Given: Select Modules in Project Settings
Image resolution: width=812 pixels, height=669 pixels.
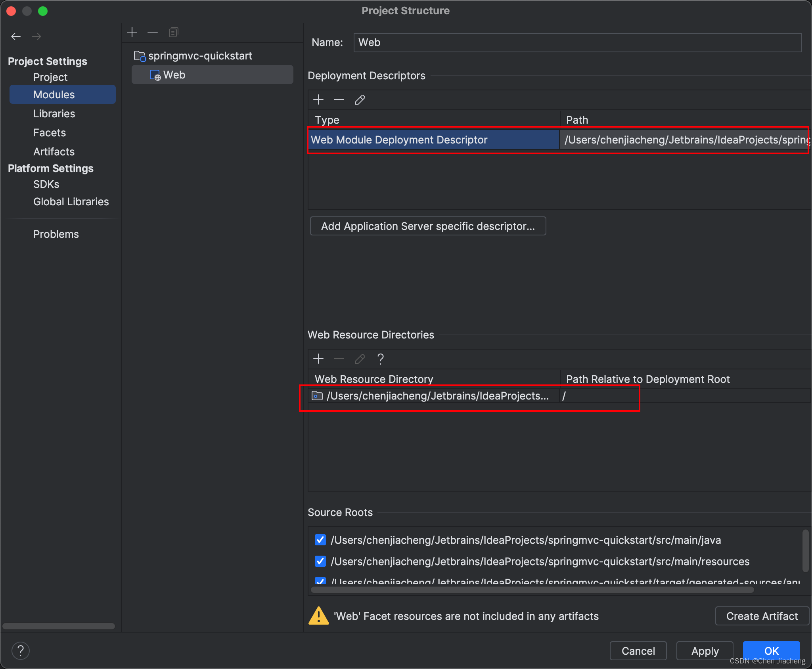Looking at the screenshot, I should 63,94.
